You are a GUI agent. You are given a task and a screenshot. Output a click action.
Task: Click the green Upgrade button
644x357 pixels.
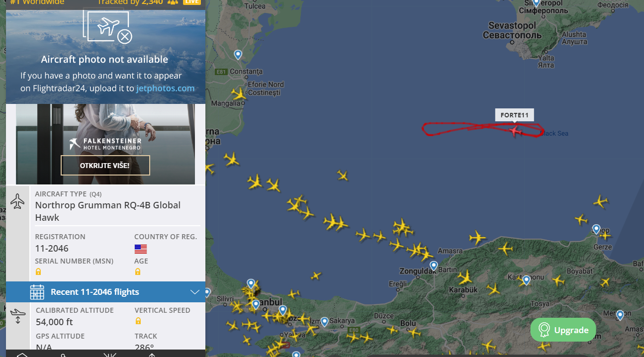(563, 330)
